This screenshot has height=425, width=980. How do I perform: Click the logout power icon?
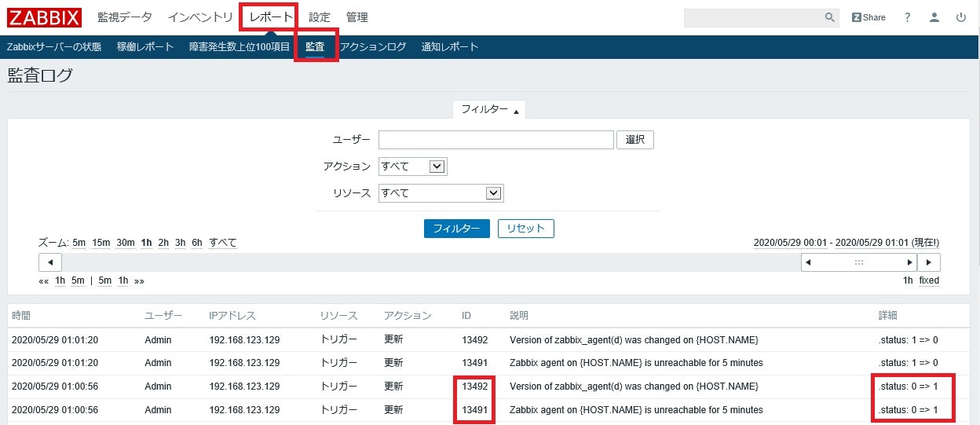[x=961, y=17]
